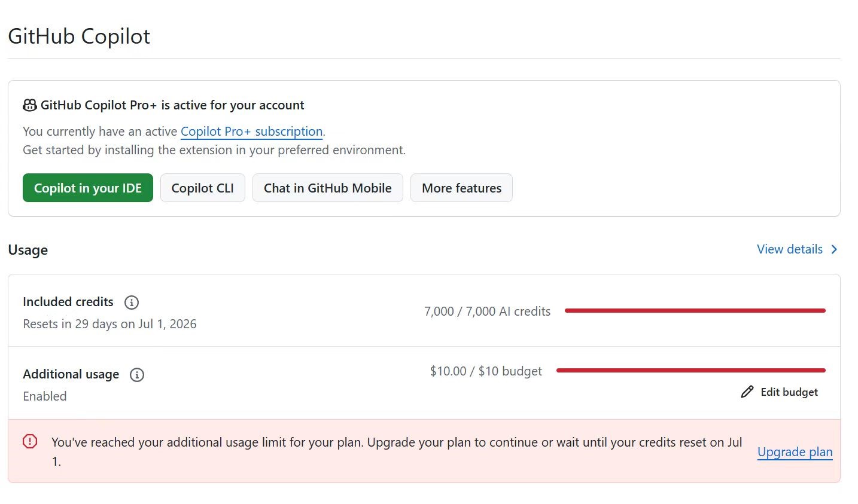
Task: Click the 'Get started by installing the extension' line
Action: click(x=214, y=150)
